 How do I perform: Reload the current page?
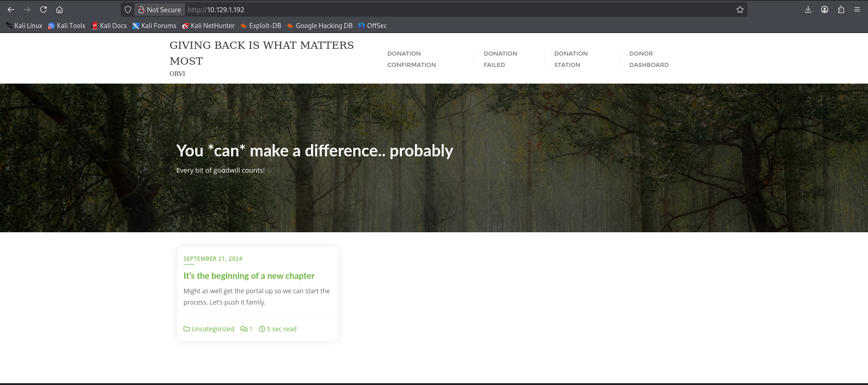[43, 9]
